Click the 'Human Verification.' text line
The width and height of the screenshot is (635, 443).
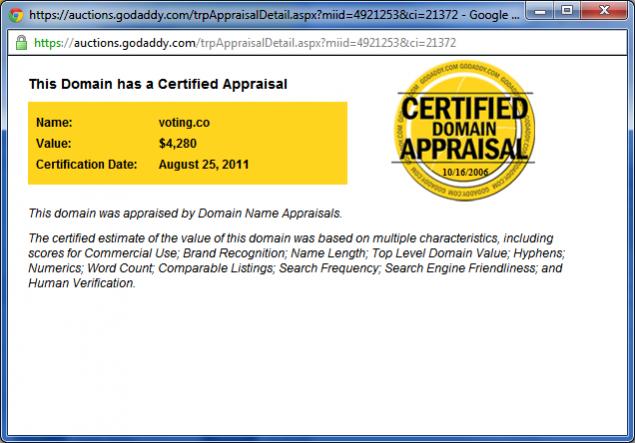82,283
